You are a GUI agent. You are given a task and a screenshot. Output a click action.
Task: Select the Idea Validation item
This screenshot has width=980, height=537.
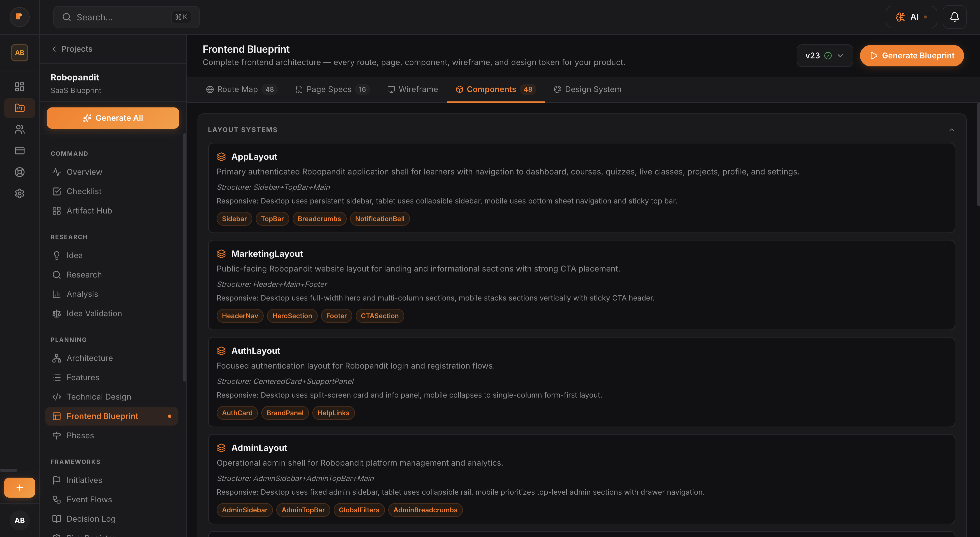pos(94,313)
